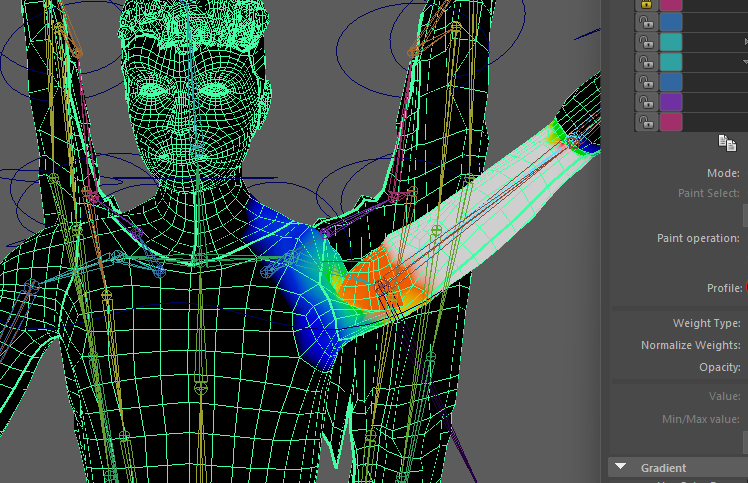Pick the upper blue influence color swatch
748x483 pixels.
tap(671, 22)
